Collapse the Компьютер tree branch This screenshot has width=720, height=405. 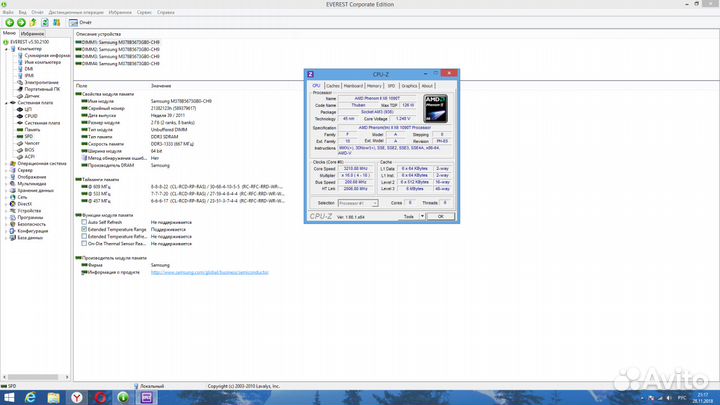(6, 49)
